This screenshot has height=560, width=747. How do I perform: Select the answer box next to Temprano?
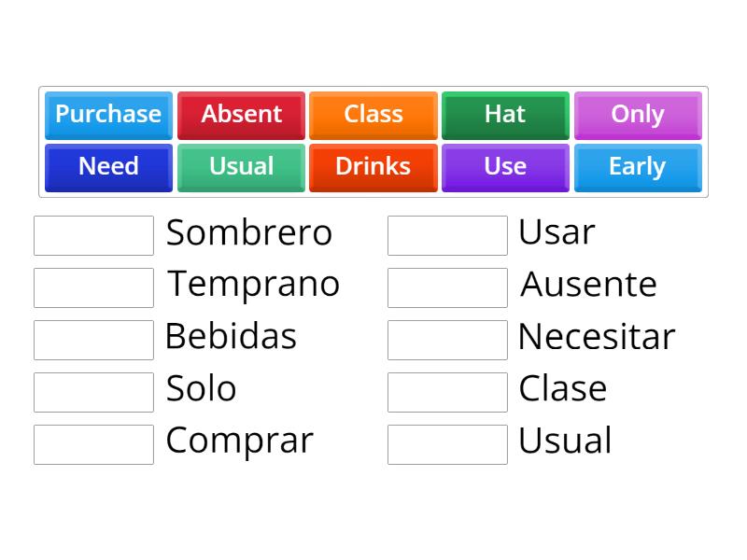click(x=93, y=287)
